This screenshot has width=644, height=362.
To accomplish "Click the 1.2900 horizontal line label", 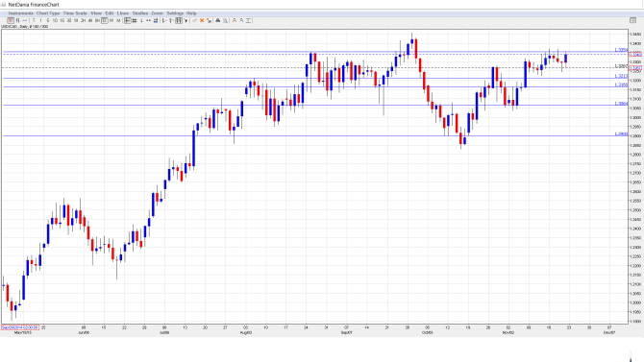I will pyautogui.click(x=621, y=134).
